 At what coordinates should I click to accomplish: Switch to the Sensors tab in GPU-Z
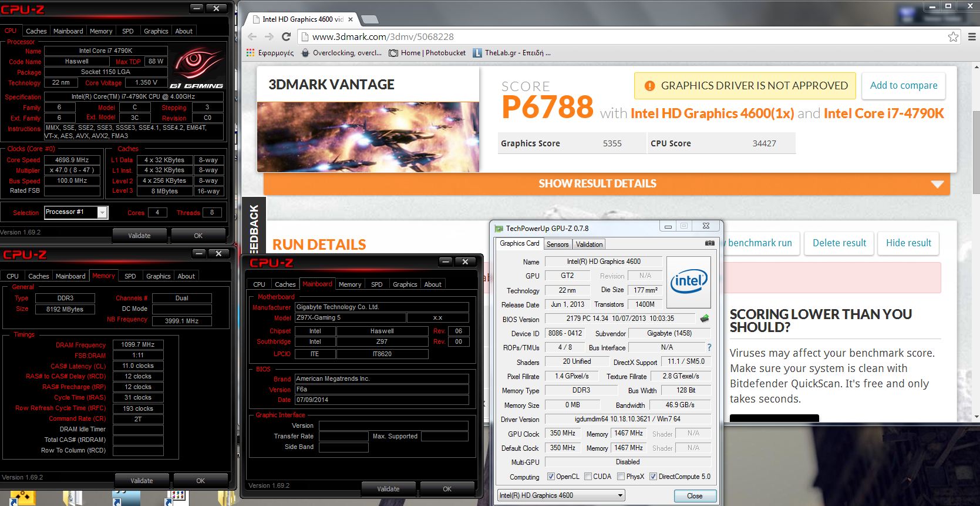coord(558,244)
